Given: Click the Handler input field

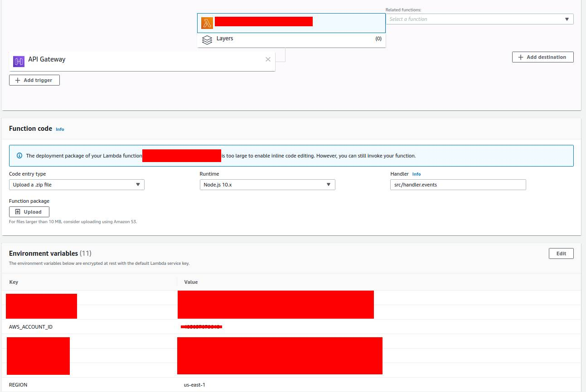Looking at the screenshot, I should (x=458, y=185).
